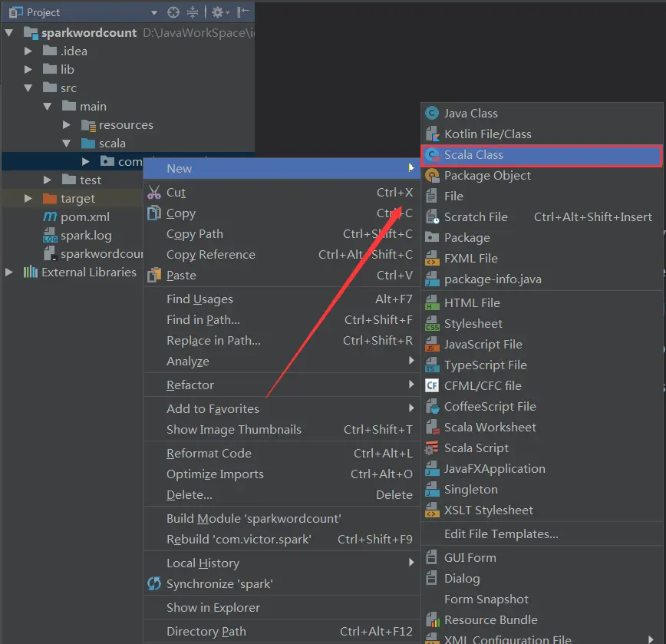Screen dimensions: 666x644
Task: Expand the .idea folder
Action: [x=28, y=51]
